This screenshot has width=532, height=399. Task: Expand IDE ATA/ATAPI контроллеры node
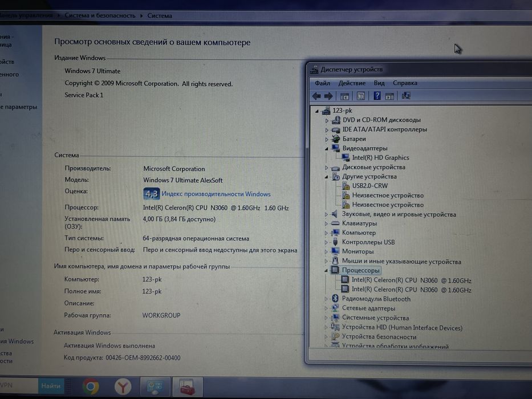[326, 130]
